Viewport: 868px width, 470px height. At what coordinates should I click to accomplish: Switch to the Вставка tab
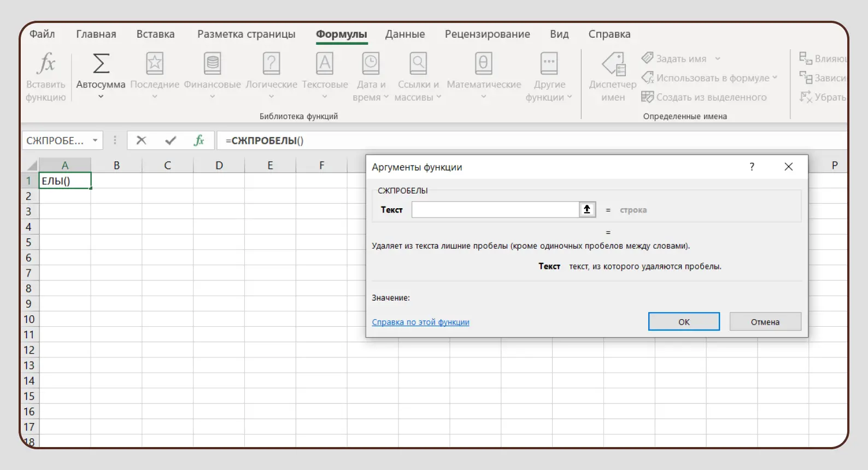tap(156, 34)
